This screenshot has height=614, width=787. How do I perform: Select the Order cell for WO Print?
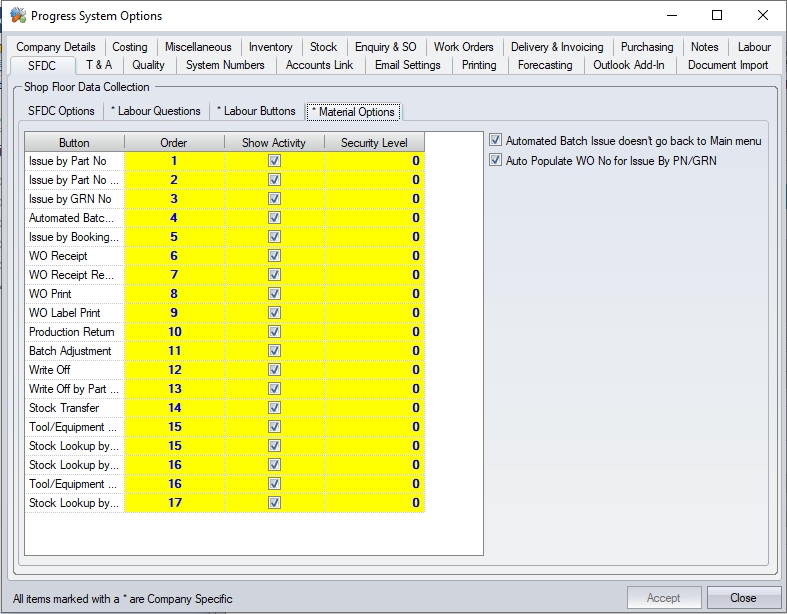[174, 294]
